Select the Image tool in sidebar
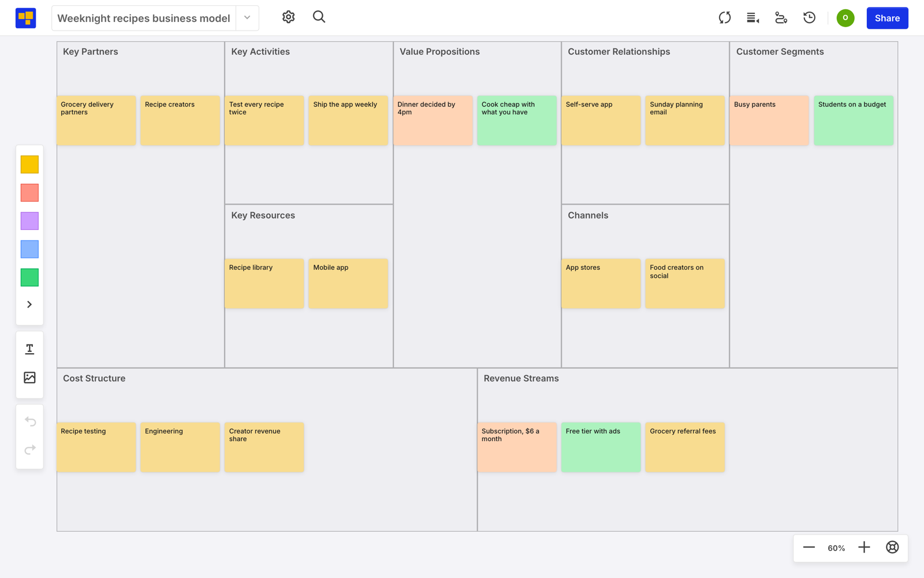The width and height of the screenshot is (924, 578). tap(29, 377)
